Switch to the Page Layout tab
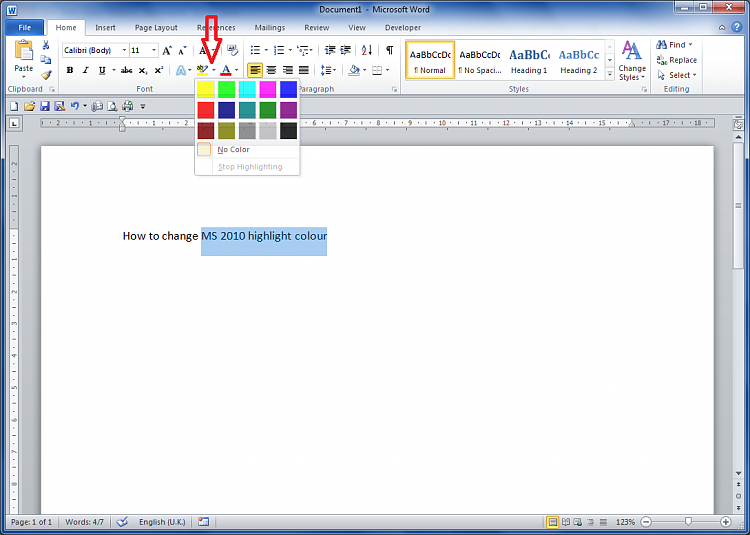The width and height of the screenshot is (750, 535). (156, 28)
